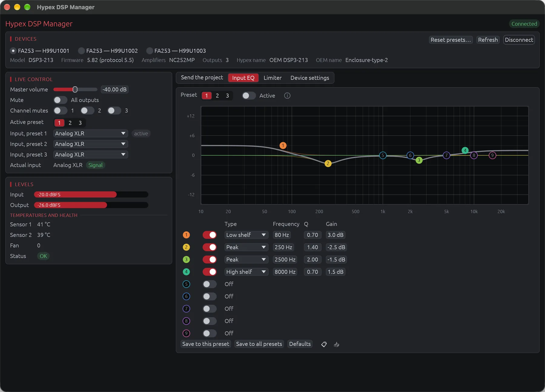Switch to Send the project tab
The width and height of the screenshot is (545, 392).
tap(202, 78)
